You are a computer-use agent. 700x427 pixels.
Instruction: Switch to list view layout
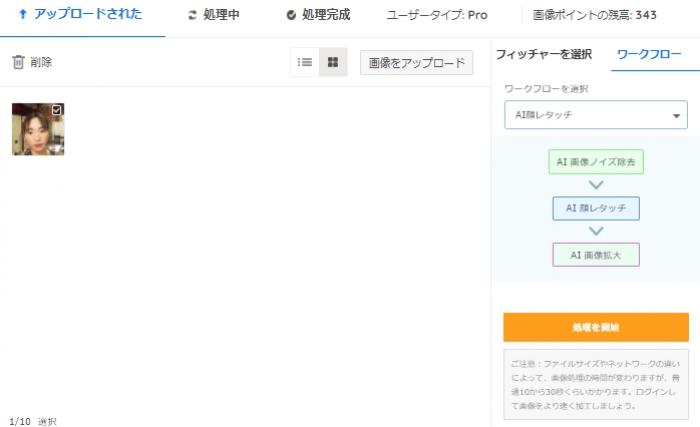[305, 62]
